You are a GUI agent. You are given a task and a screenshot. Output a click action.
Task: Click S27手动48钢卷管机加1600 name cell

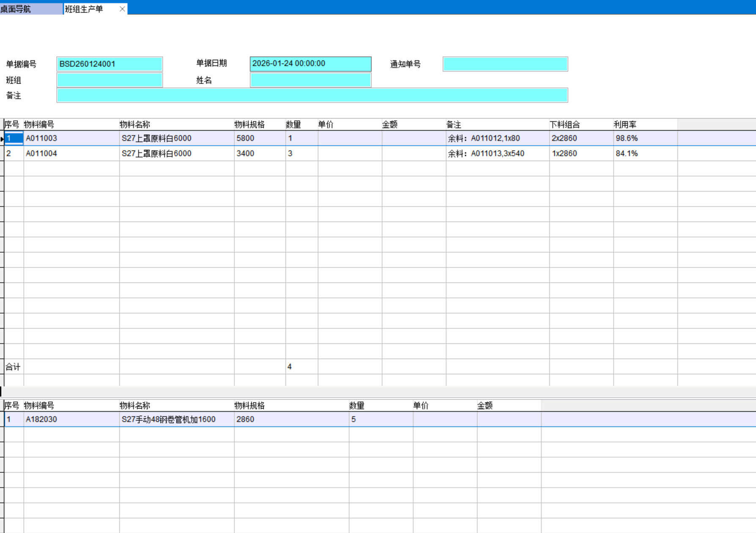coord(176,419)
